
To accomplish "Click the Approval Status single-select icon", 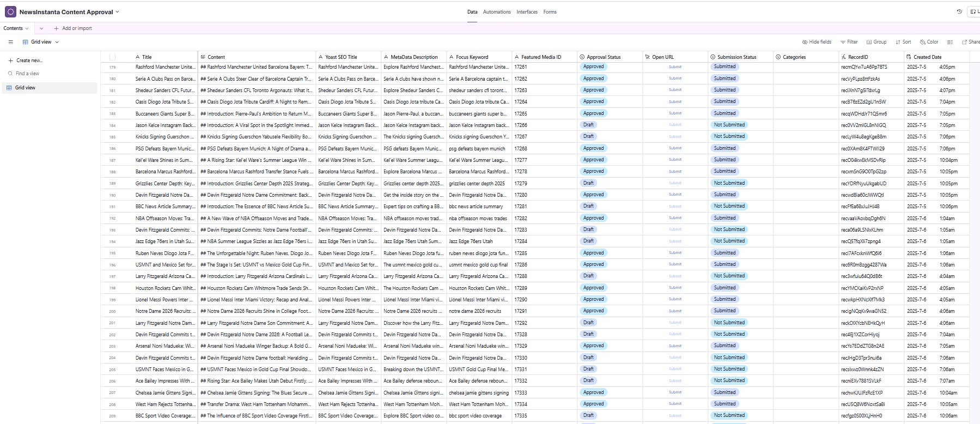I will click(582, 57).
